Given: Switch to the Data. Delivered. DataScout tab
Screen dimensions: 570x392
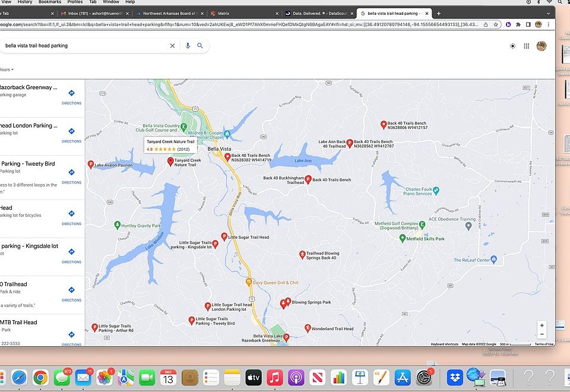Looking at the screenshot, I should coord(319,14).
